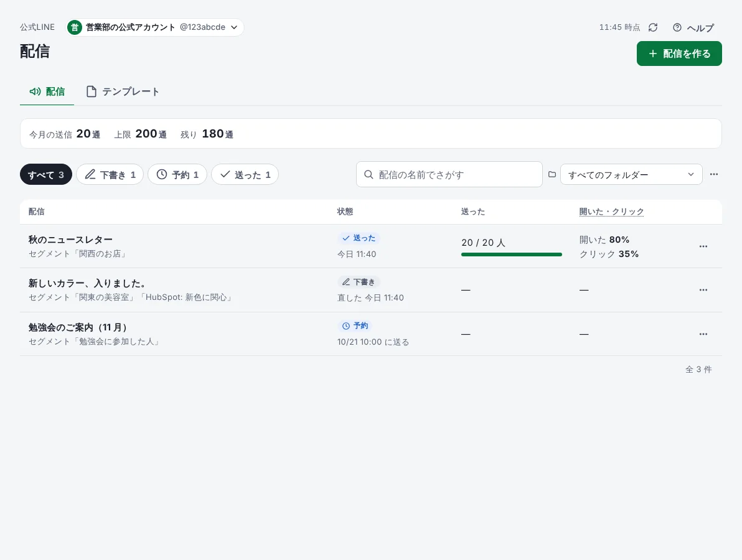Image resolution: width=742 pixels, height=560 pixels.
Task: Click the クリック 35% value
Action: click(609, 254)
